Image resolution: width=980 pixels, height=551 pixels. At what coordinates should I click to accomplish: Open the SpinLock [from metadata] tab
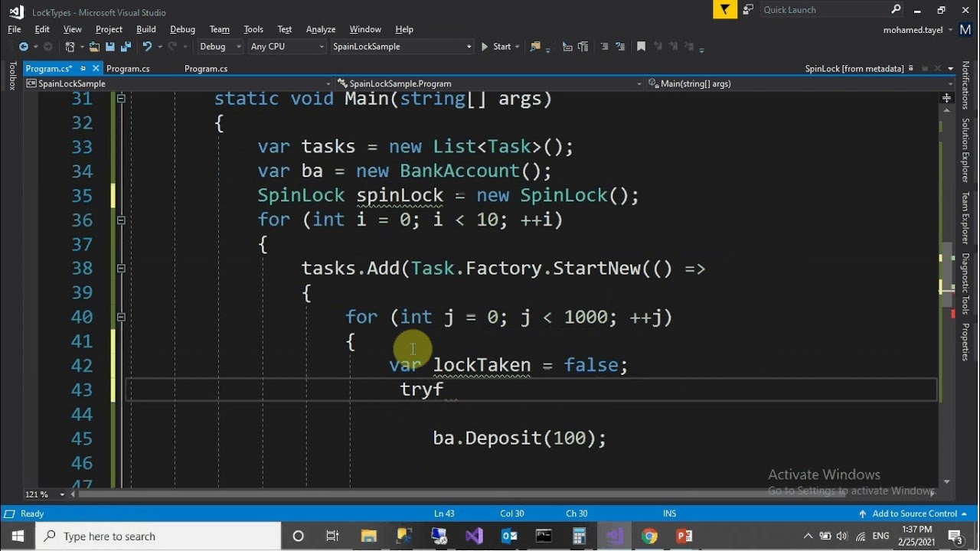[x=854, y=68]
